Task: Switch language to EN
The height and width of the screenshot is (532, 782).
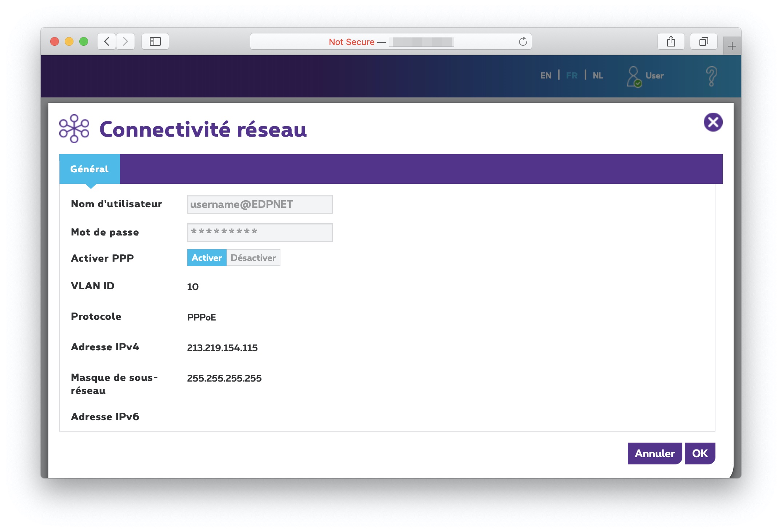Action: (546, 76)
